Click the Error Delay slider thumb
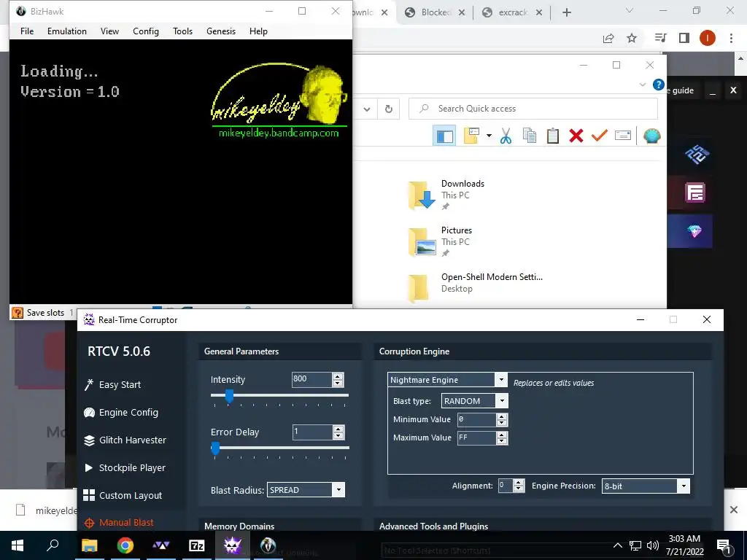 215,448
